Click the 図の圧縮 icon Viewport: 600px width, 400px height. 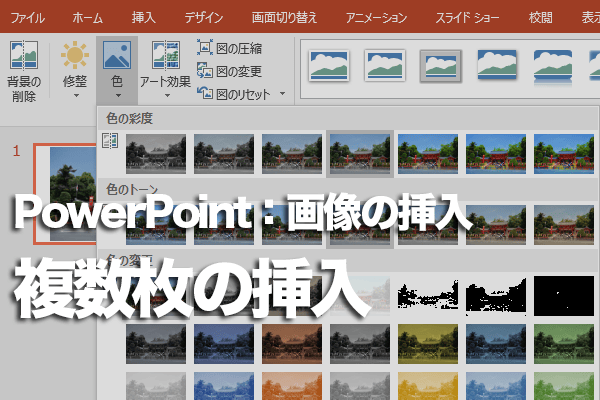tap(205, 47)
